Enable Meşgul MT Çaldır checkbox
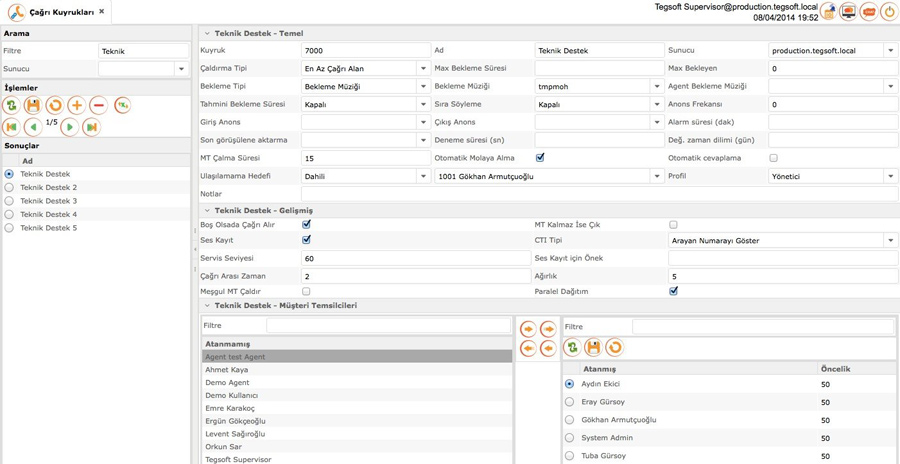The image size is (900, 464). (307, 291)
